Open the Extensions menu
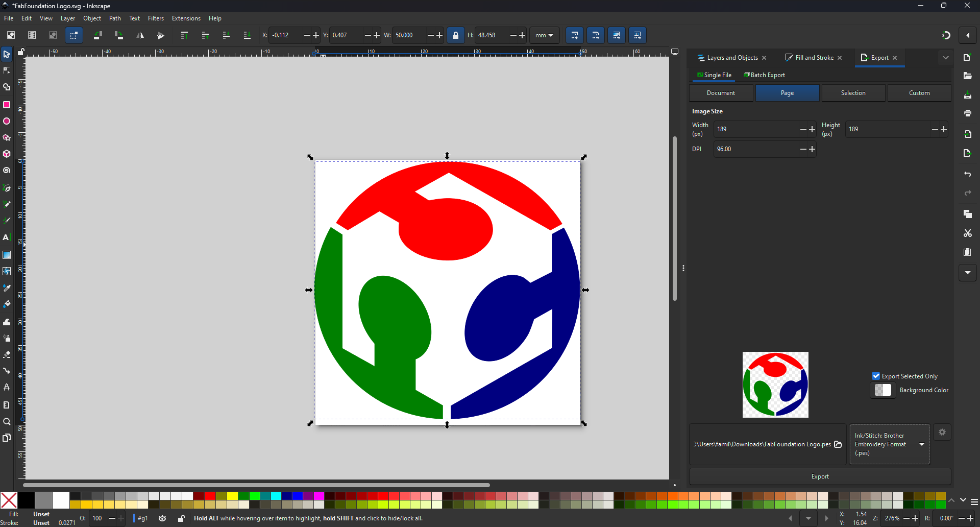980x527 pixels. [186, 18]
